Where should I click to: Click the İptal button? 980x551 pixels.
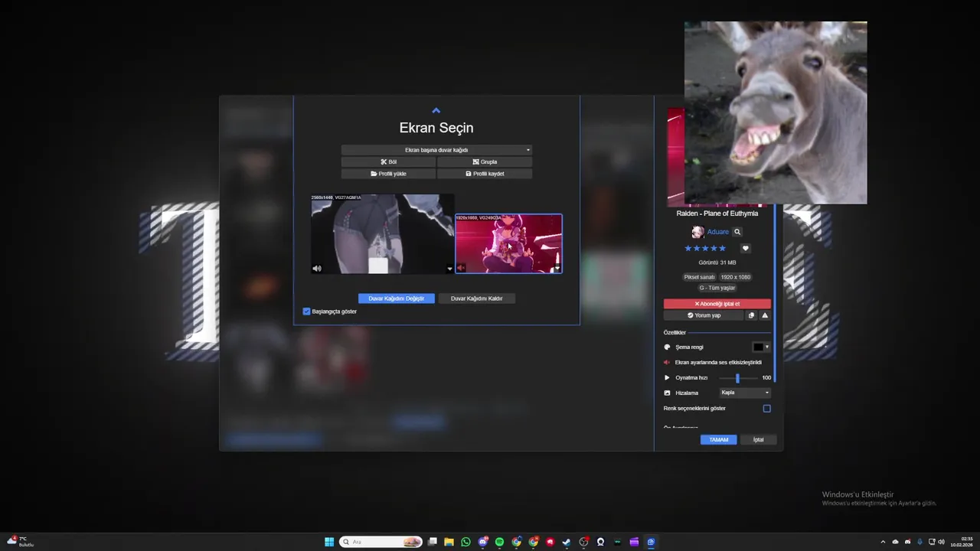[758, 440]
